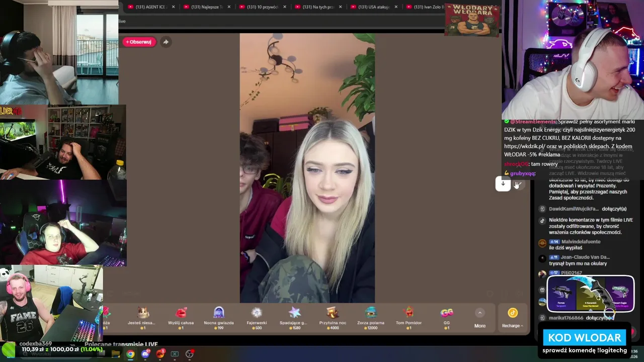The height and width of the screenshot is (362, 644).
Task: Close the Najlepsze tab
Action: click(x=229, y=7)
